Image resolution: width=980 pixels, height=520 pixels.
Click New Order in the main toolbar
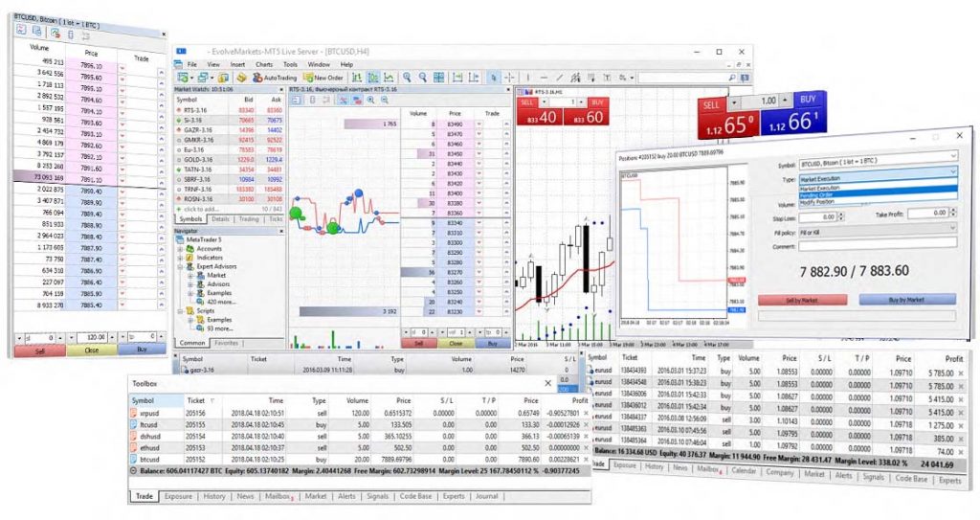tap(323, 78)
